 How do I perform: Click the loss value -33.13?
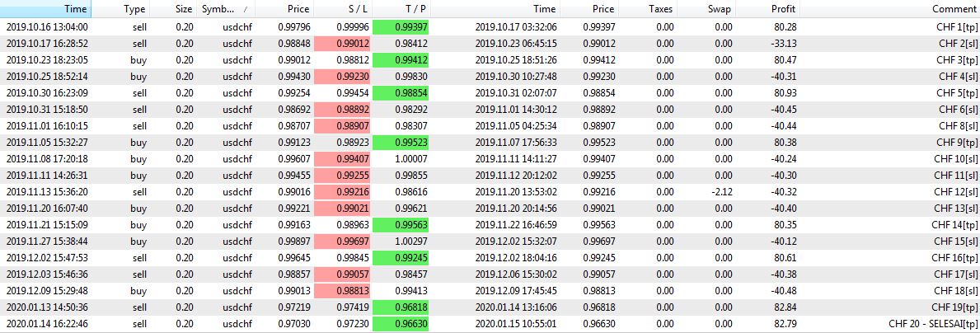(x=780, y=43)
